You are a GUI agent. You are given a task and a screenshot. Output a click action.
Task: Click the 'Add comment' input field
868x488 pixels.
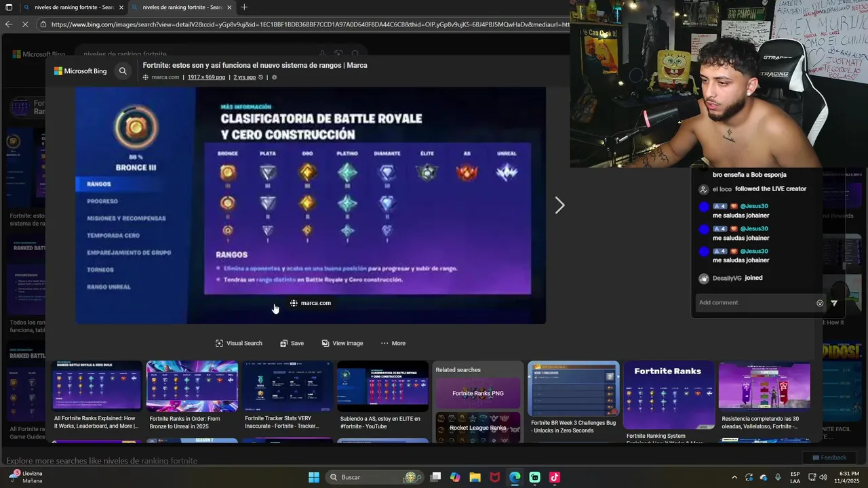pyautogui.click(x=755, y=303)
